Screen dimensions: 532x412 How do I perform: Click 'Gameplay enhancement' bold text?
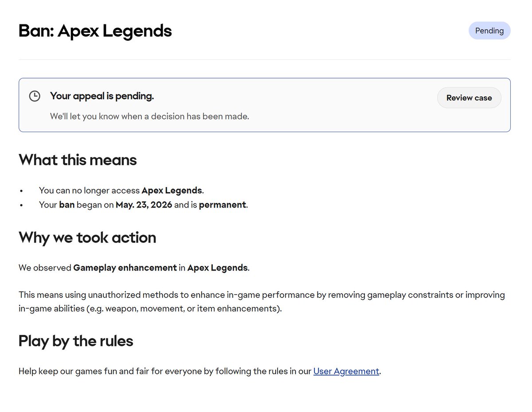tap(125, 268)
